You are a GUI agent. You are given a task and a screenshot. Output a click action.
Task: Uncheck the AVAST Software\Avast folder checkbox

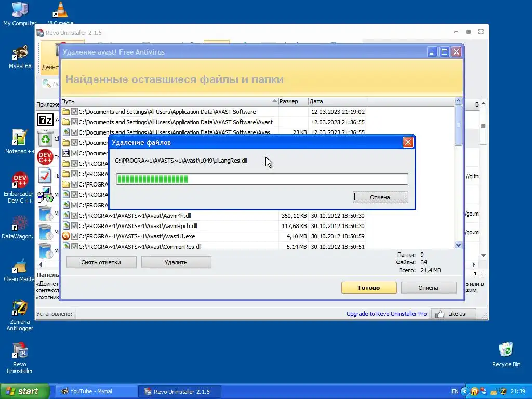(x=74, y=122)
